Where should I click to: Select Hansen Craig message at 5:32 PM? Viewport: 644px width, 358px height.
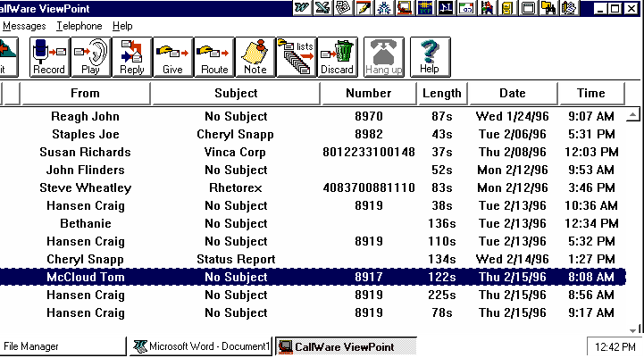tap(313, 241)
